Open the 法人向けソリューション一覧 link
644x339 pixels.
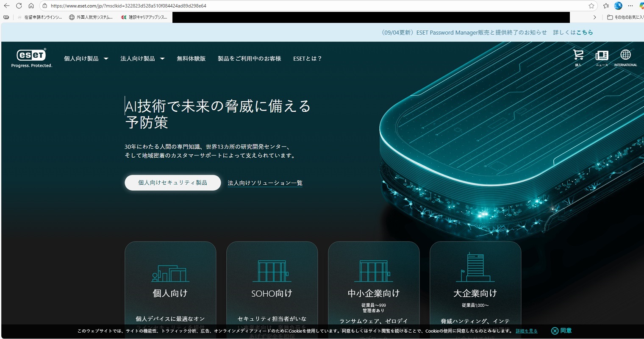pyautogui.click(x=265, y=183)
